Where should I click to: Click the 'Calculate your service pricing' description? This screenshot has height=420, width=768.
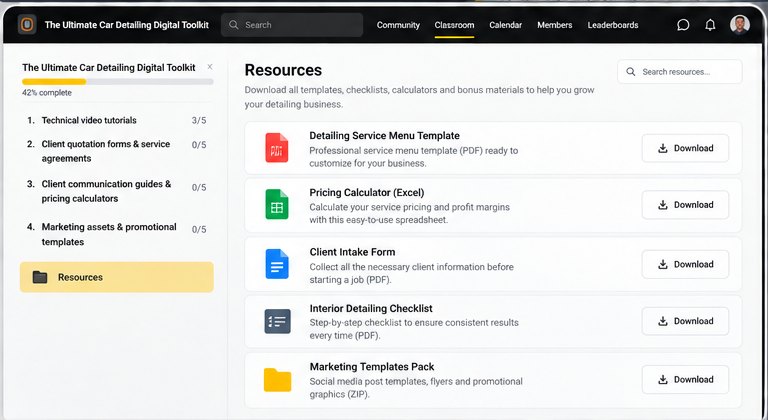click(x=409, y=213)
